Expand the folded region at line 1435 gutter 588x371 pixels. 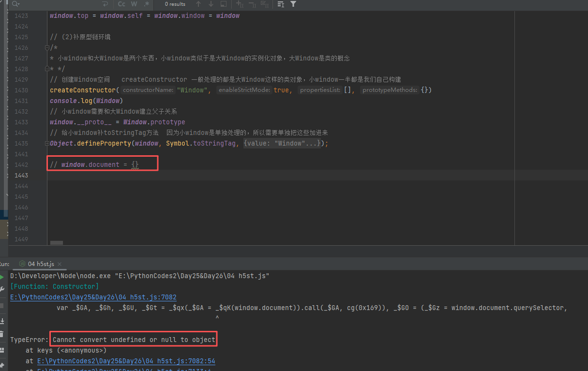(47, 143)
